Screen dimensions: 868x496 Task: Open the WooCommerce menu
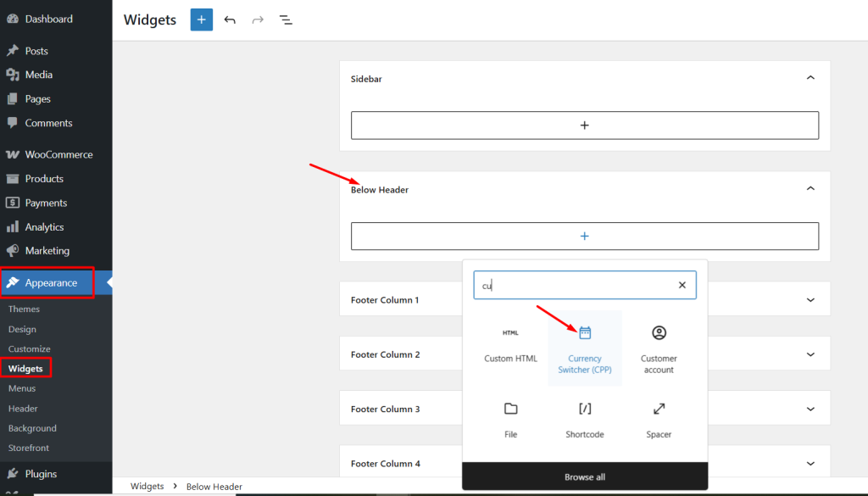(x=58, y=154)
